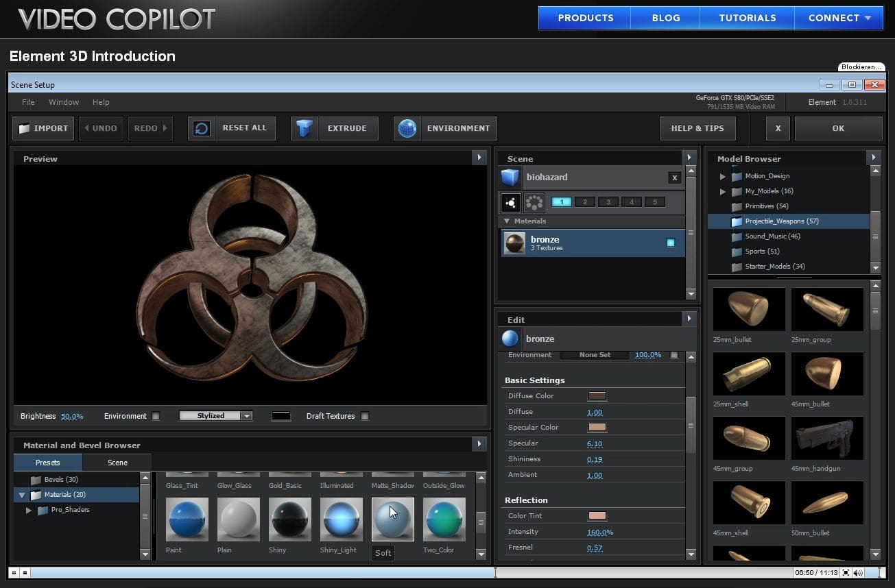This screenshot has width=895, height=588.
Task: Open Environment via the globe icon
Action: [x=407, y=128]
